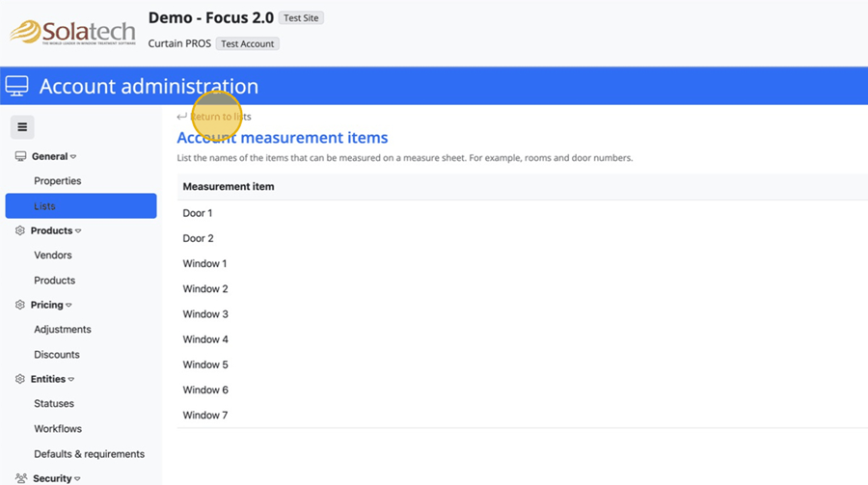
Task: Select the Window 4 measurement row
Action: coord(205,339)
